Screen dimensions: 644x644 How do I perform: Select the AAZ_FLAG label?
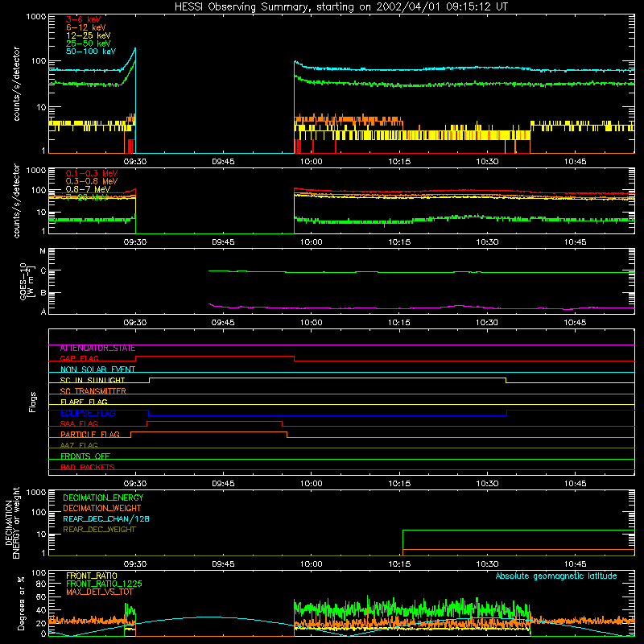pyautogui.click(x=79, y=446)
